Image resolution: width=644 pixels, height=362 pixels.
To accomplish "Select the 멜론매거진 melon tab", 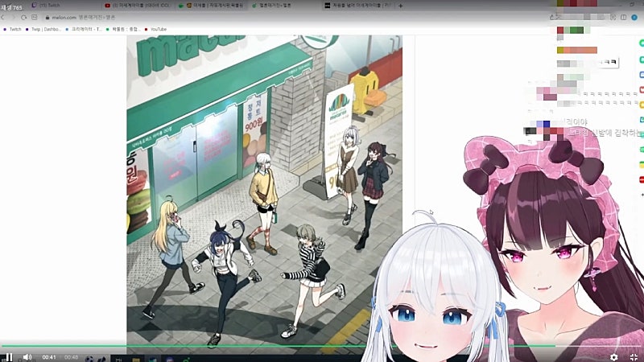I will 284,6.
